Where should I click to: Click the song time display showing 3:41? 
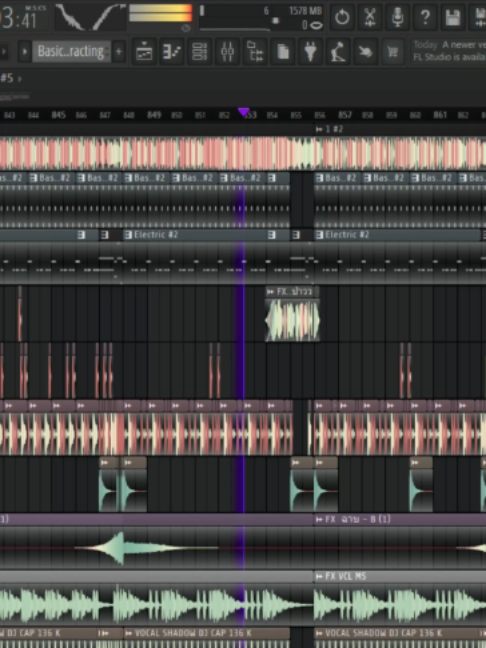(23, 17)
